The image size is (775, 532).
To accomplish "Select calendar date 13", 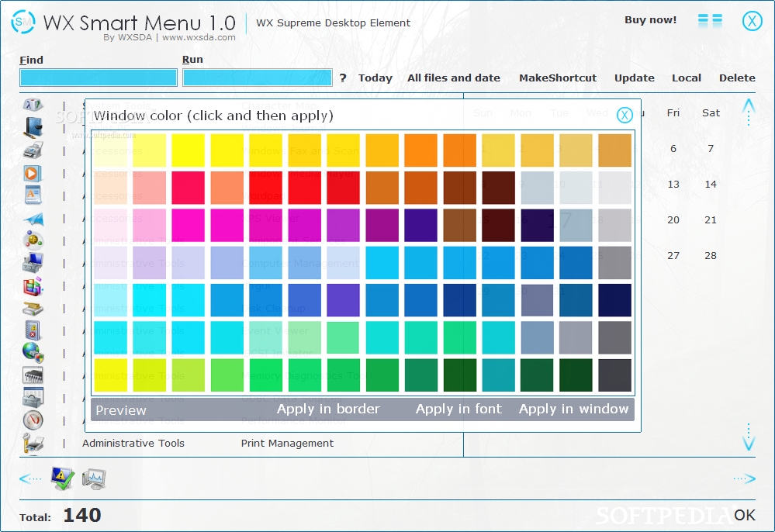I will (673, 185).
